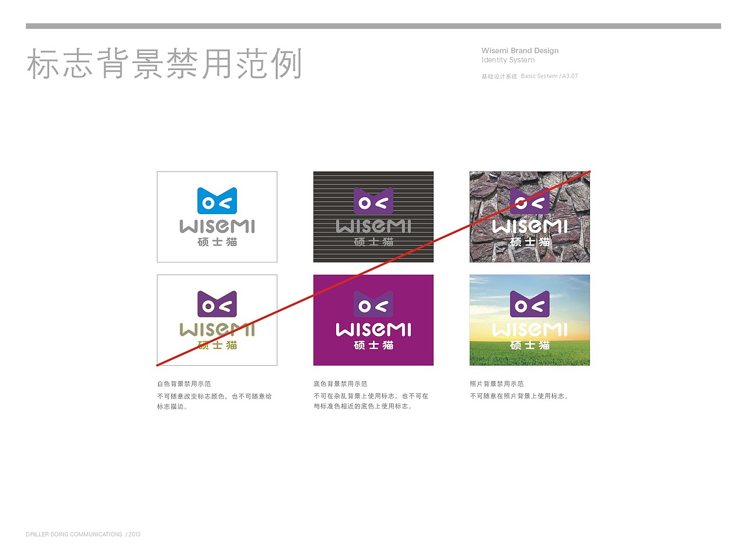
Task: Click the text 不可随意在照片背景上使用标志。
Action: (519, 396)
